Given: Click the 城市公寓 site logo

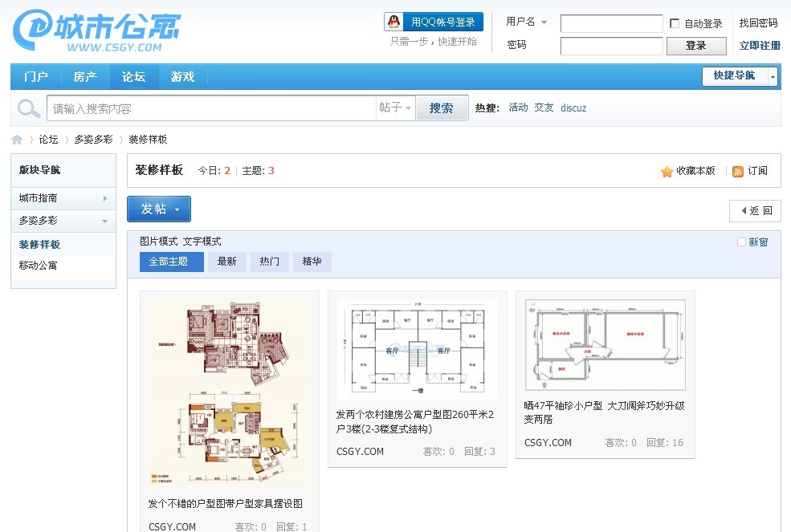Looking at the screenshot, I should [96, 30].
